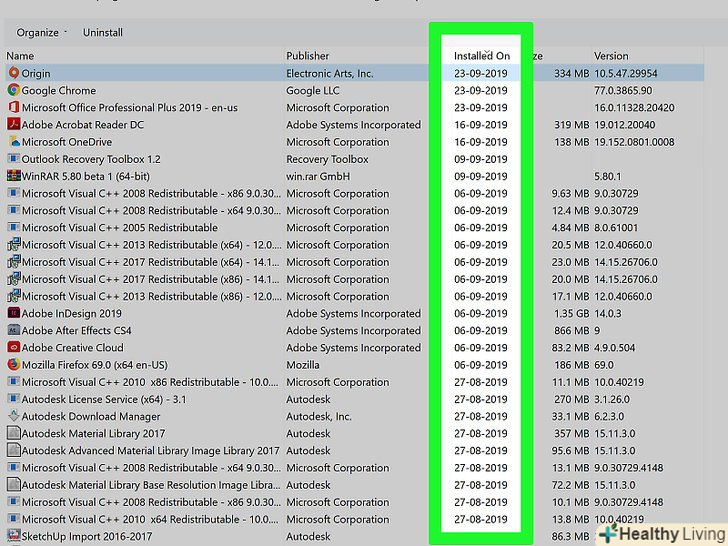Viewport: 728px width, 546px height.
Task: Click the SketchUp Import 2016-2017 icon
Action: coord(13,536)
